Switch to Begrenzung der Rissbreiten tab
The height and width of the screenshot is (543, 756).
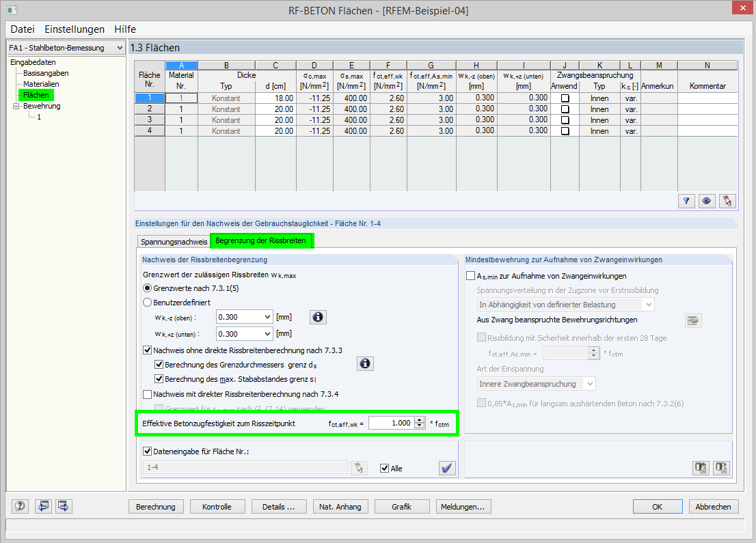point(261,240)
